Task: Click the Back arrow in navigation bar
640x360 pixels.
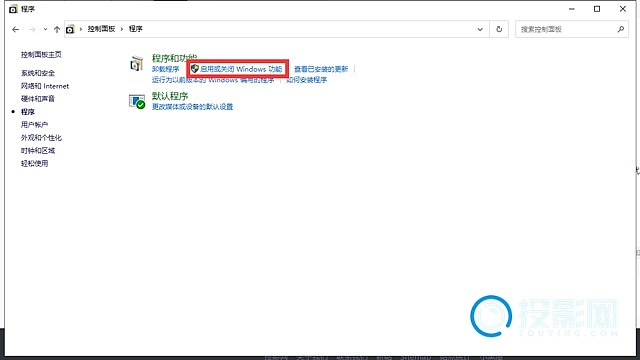Action: click(16, 29)
